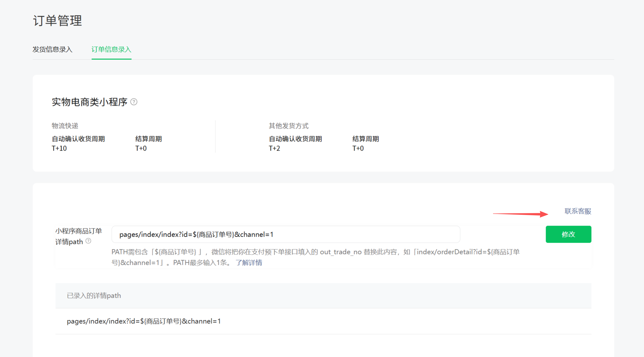Click the 物流快递 section label
644x357 pixels.
65,126
